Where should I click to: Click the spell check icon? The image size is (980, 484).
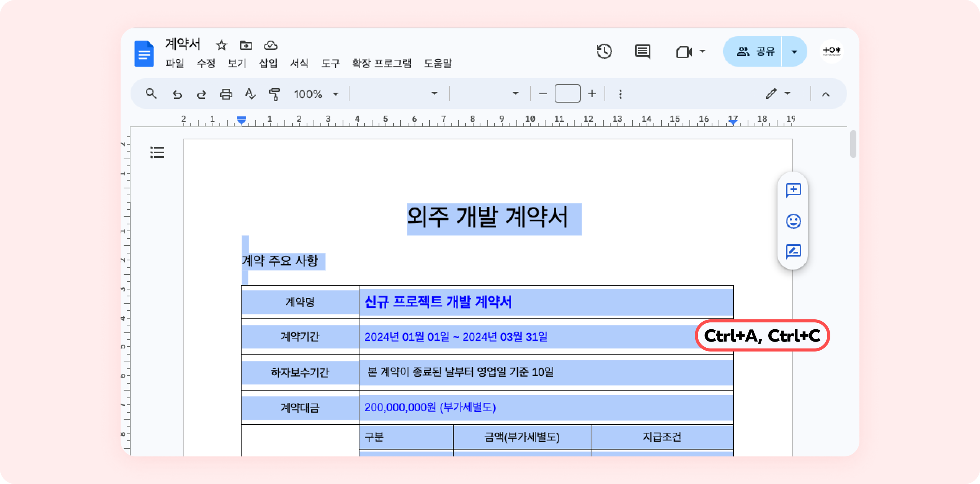[x=250, y=94]
